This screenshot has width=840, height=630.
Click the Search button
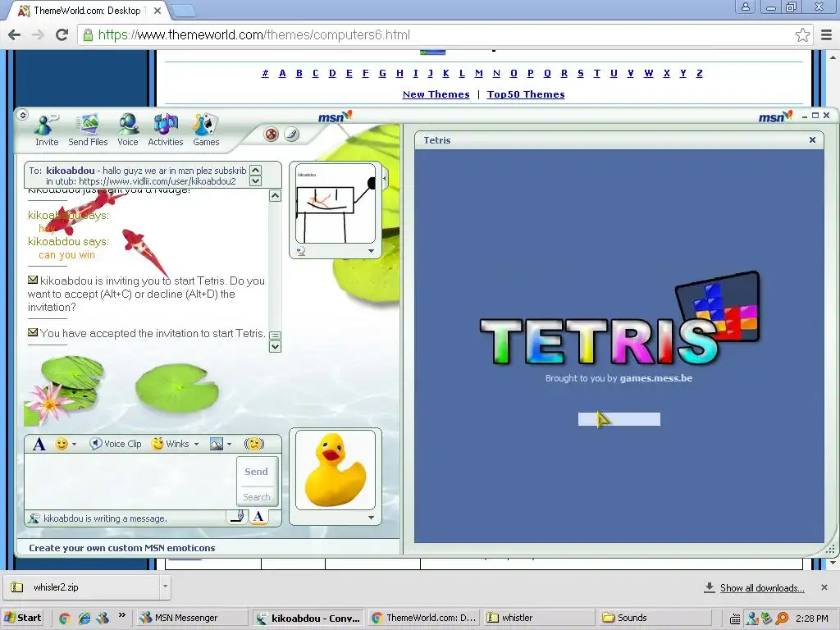coord(257,497)
